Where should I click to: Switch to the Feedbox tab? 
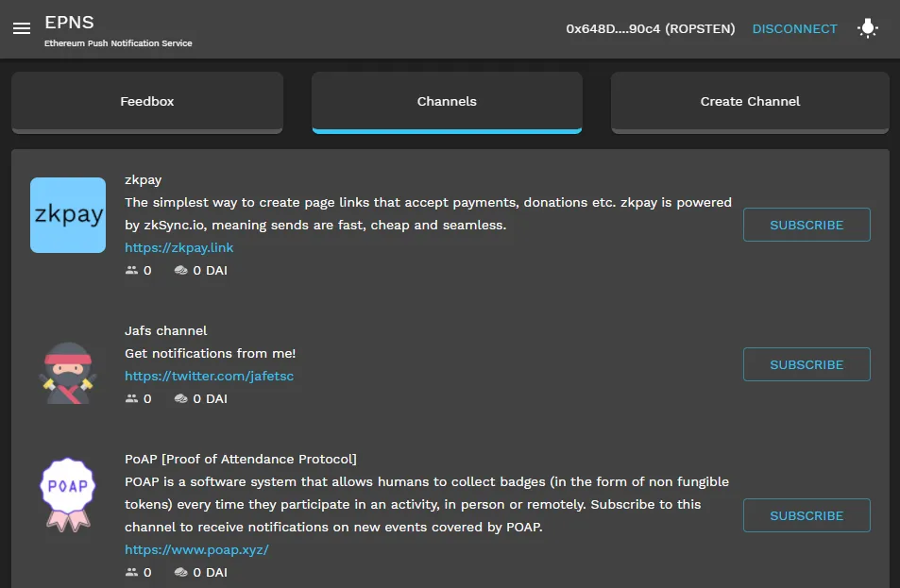[147, 102]
